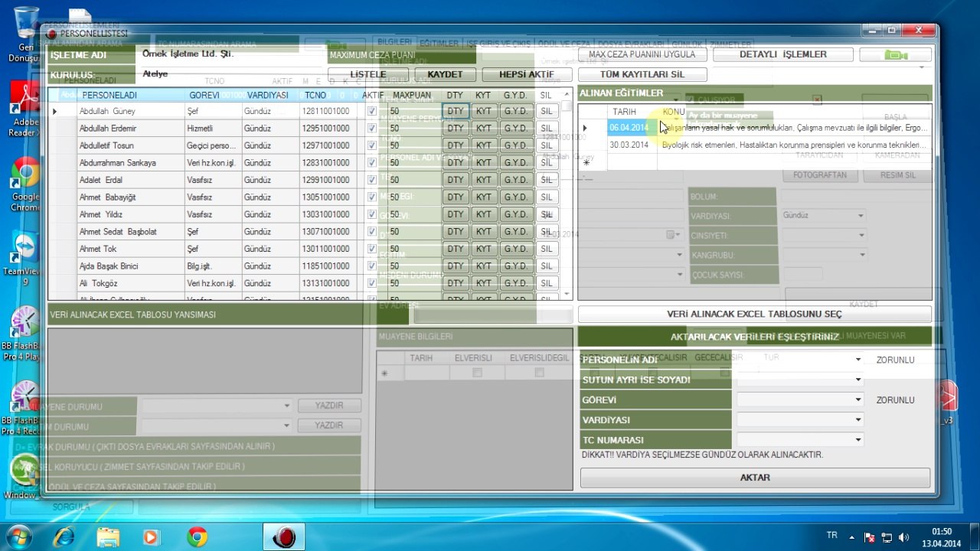Click G.Y.D. button for Abdulletif Tosun
This screenshot has height=551, width=980.
pyautogui.click(x=516, y=145)
